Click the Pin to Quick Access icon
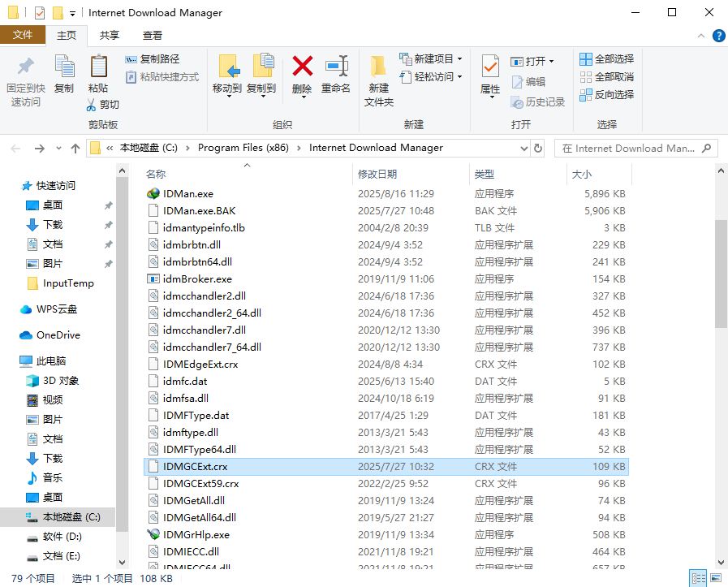 coord(26,67)
